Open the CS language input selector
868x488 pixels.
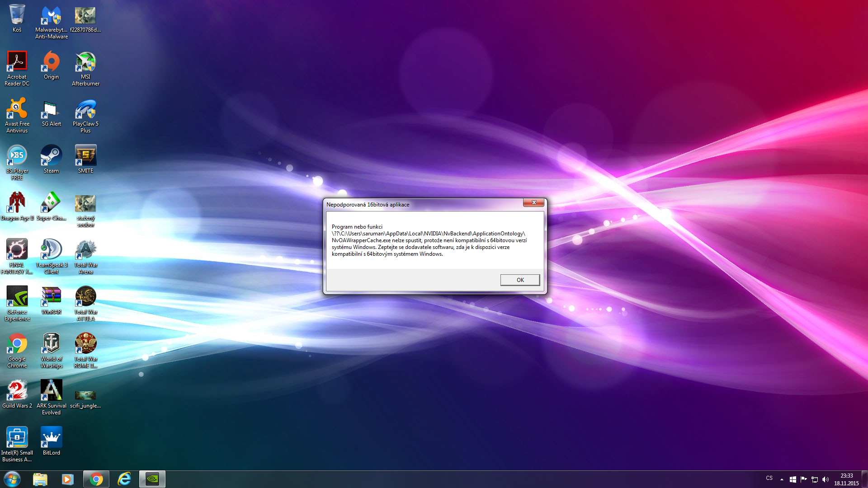pos(769,478)
